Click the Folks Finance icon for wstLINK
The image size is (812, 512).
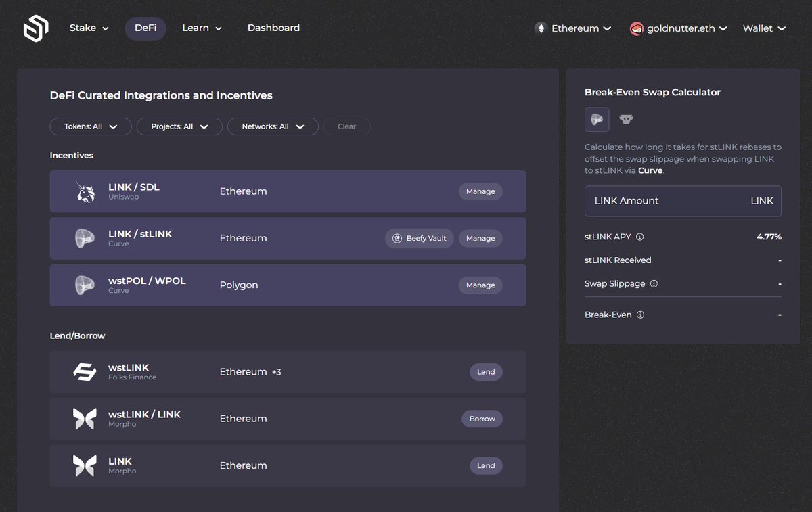(85, 372)
